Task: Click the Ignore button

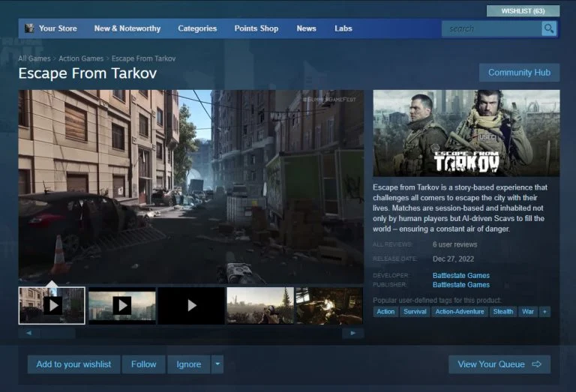Action: coord(189,364)
